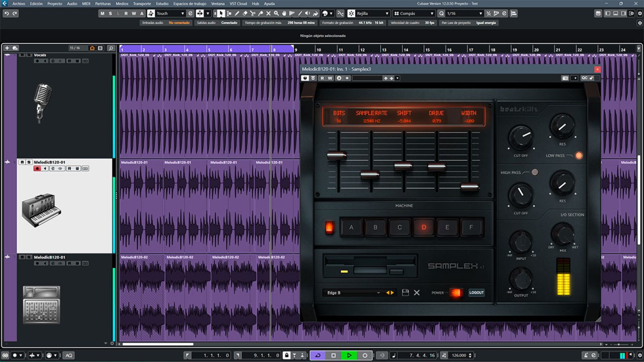
Task: Open the Estudio menu
Action: 162,3
